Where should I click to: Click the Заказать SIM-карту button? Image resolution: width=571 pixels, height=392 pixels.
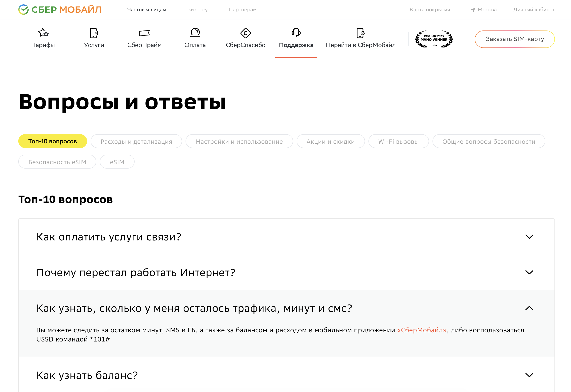click(x=515, y=39)
